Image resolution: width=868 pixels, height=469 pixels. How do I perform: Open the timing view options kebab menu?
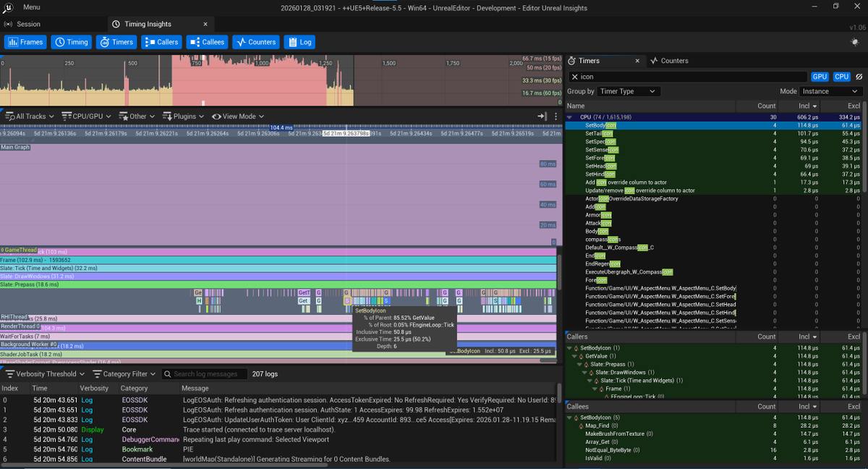(x=556, y=116)
